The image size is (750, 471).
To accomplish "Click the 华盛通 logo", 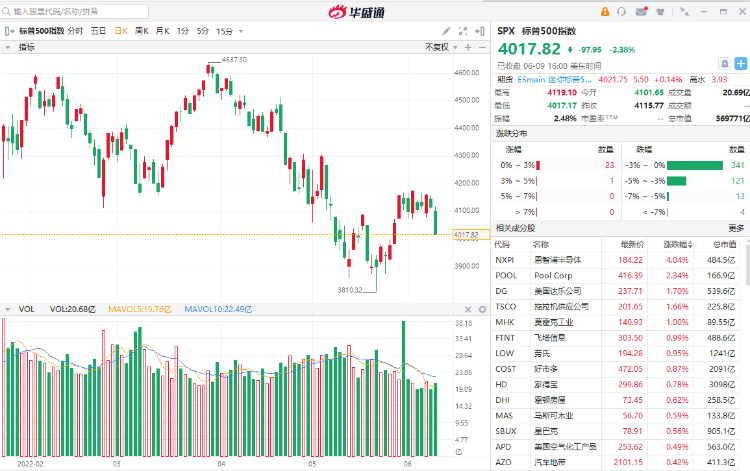I will [x=357, y=12].
